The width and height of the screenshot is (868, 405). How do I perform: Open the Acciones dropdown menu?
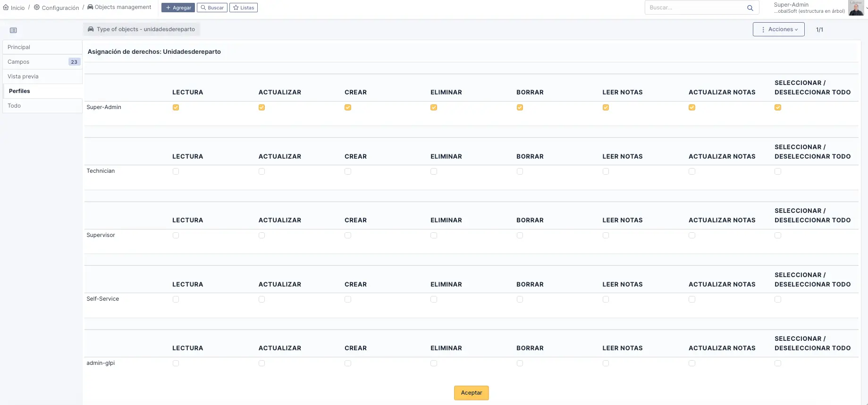click(x=778, y=29)
